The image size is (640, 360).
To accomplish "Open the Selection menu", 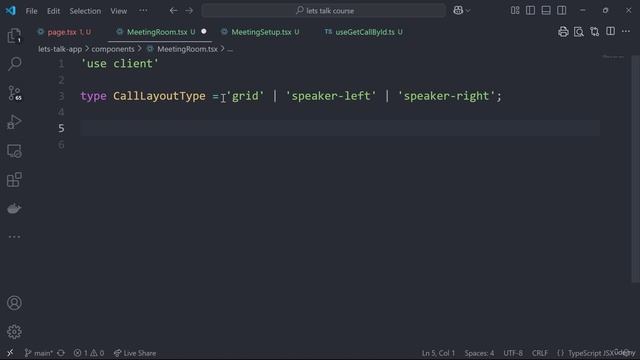I will (x=85, y=11).
